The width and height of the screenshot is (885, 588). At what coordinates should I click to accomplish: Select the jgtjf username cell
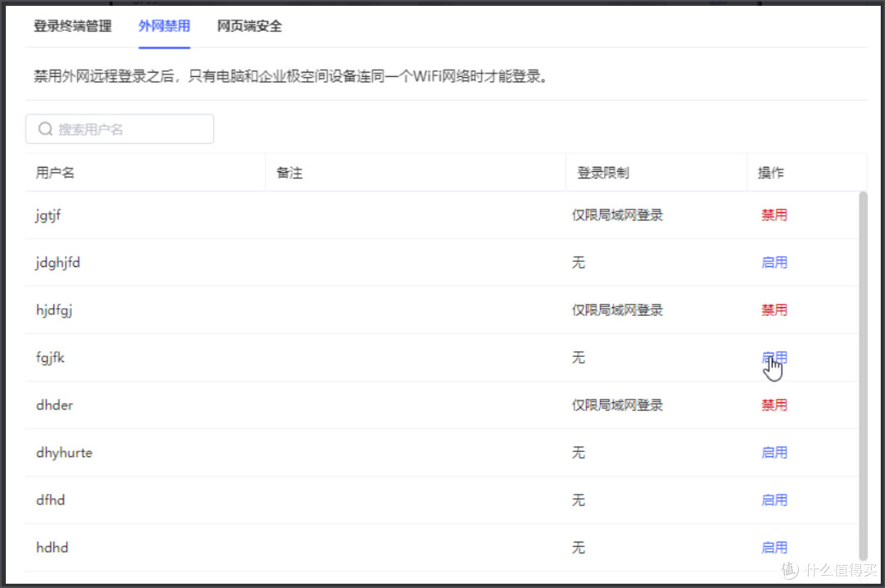coord(48,215)
